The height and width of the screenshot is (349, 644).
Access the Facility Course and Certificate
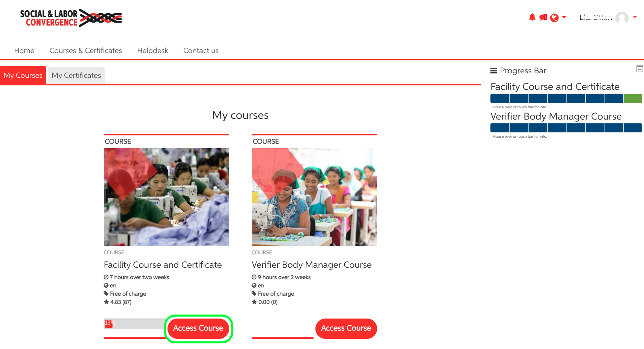point(198,328)
